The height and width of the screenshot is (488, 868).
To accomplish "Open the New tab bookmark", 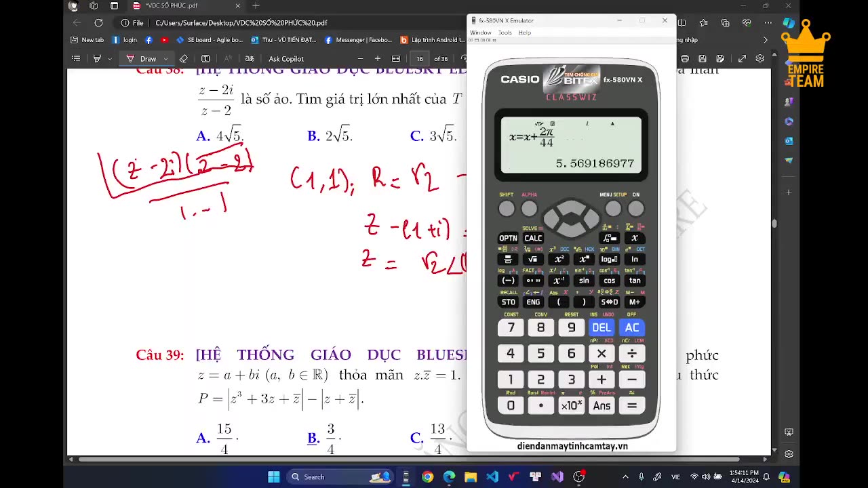I will (x=87, y=40).
